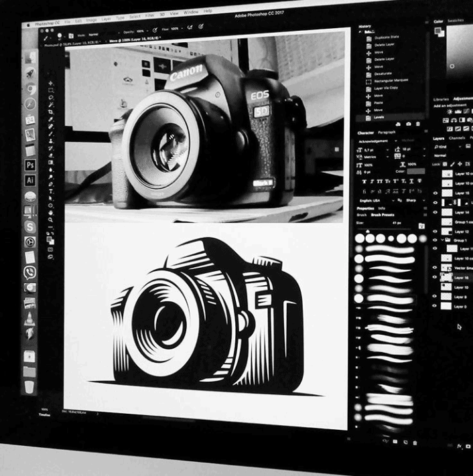Add layer style with the fx button

pos(460,446)
